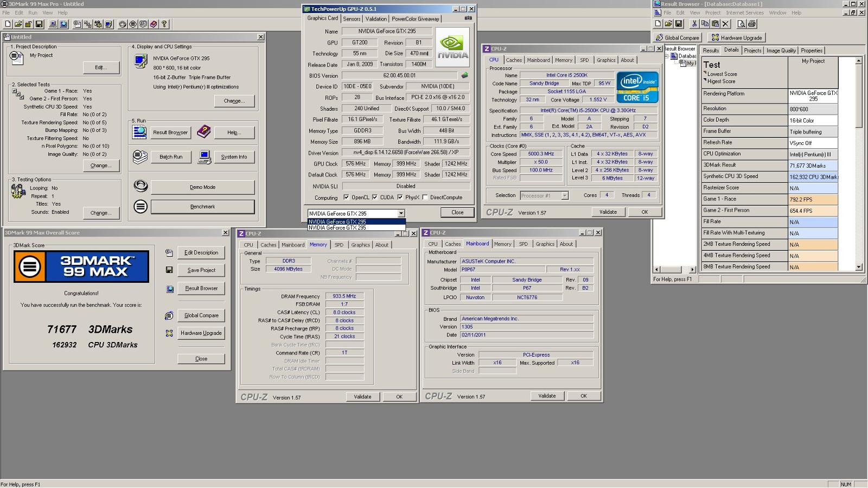Click the Benchmark striped-circle toolbar icon in 3DMark

133,24
